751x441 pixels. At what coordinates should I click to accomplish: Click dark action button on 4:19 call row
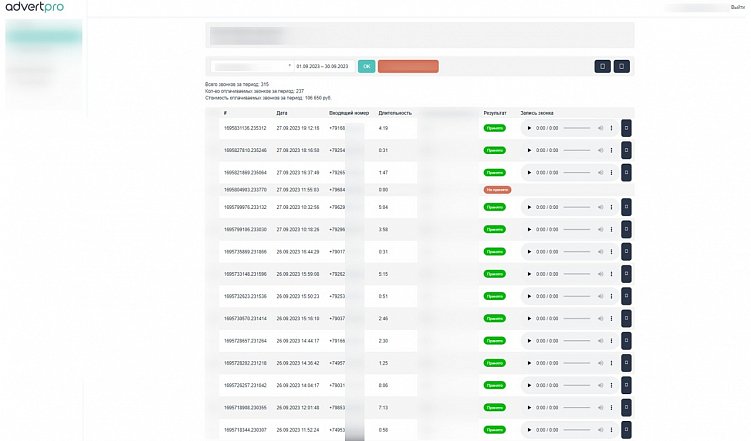coord(626,128)
